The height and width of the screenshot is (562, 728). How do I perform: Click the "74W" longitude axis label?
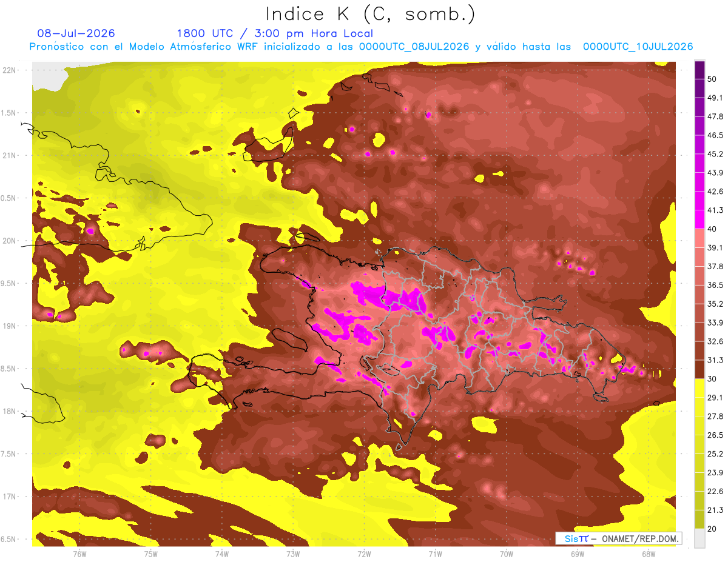click(221, 554)
